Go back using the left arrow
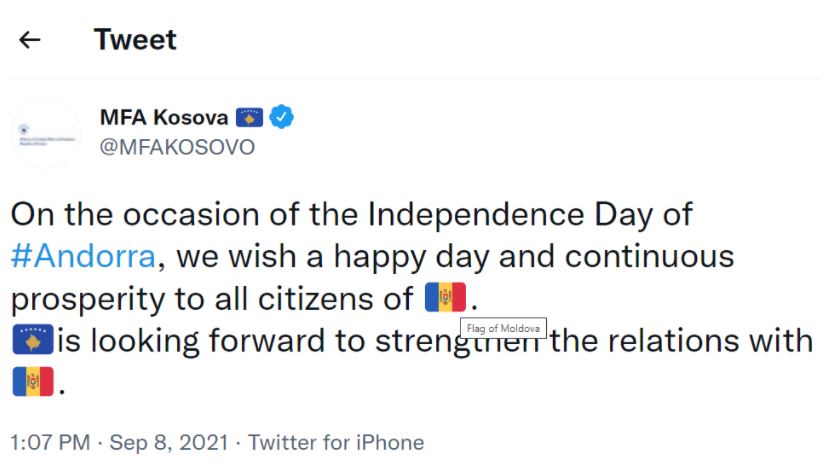The height and width of the screenshot is (467, 821). pos(31,40)
